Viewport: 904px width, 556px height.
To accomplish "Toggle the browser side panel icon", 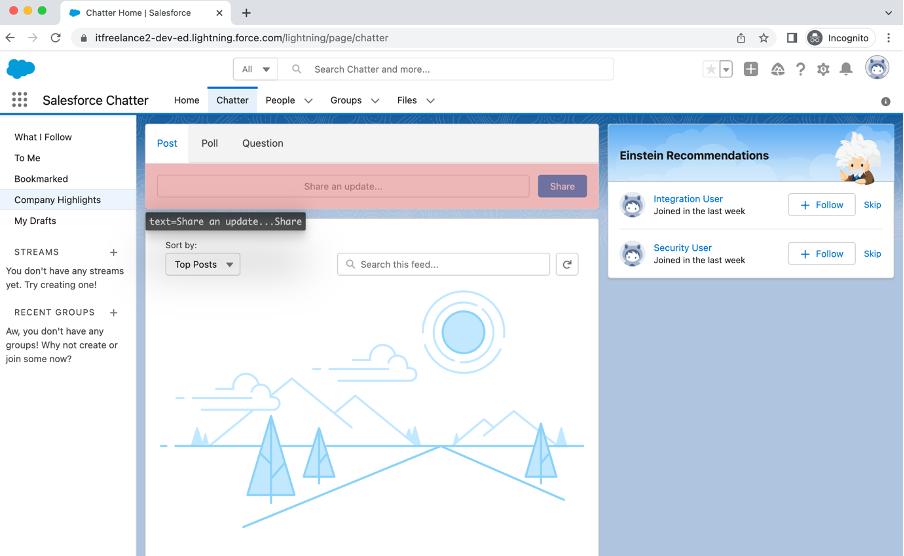I will [792, 38].
